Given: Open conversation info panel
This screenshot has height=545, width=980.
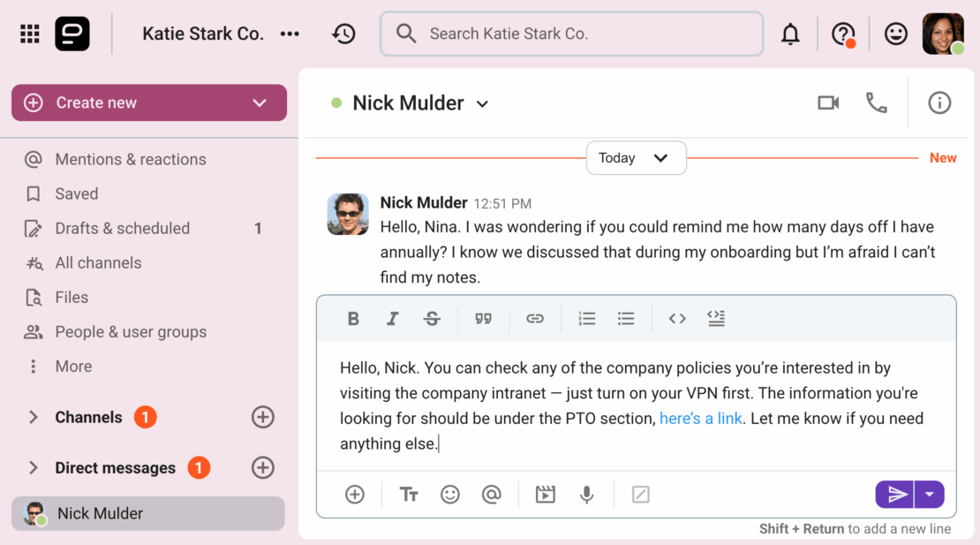Looking at the screenshot, I should (939, 103).
